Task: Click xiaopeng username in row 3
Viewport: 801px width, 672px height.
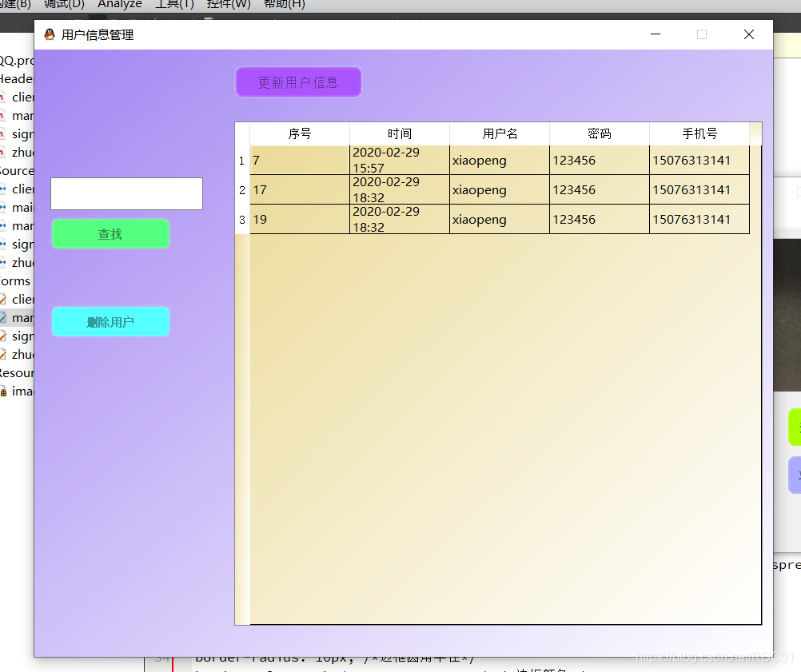Action: click(x=500, y=220)
